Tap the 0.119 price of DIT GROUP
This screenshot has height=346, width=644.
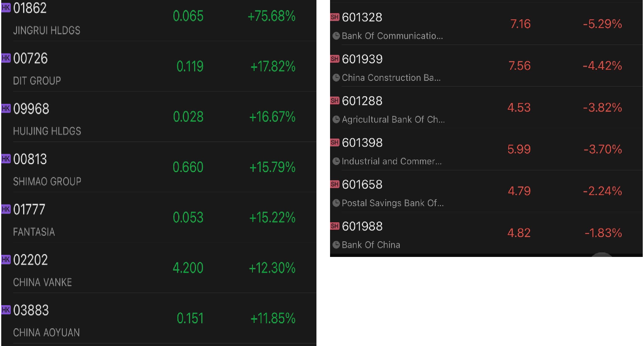[x=190, y=66]
